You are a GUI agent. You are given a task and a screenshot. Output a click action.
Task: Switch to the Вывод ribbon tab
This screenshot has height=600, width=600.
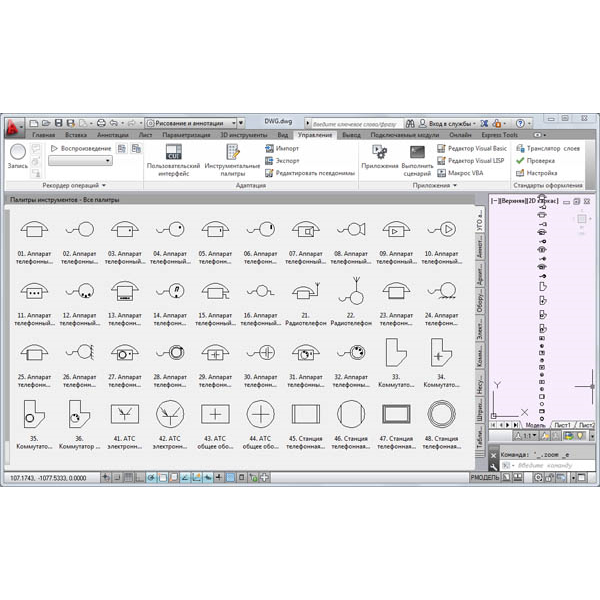tap(351, 135)
